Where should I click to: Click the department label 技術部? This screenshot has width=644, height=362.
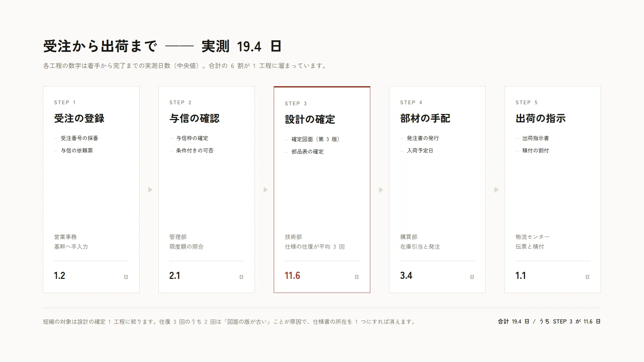pyautogui.click(x=293, y=237)
